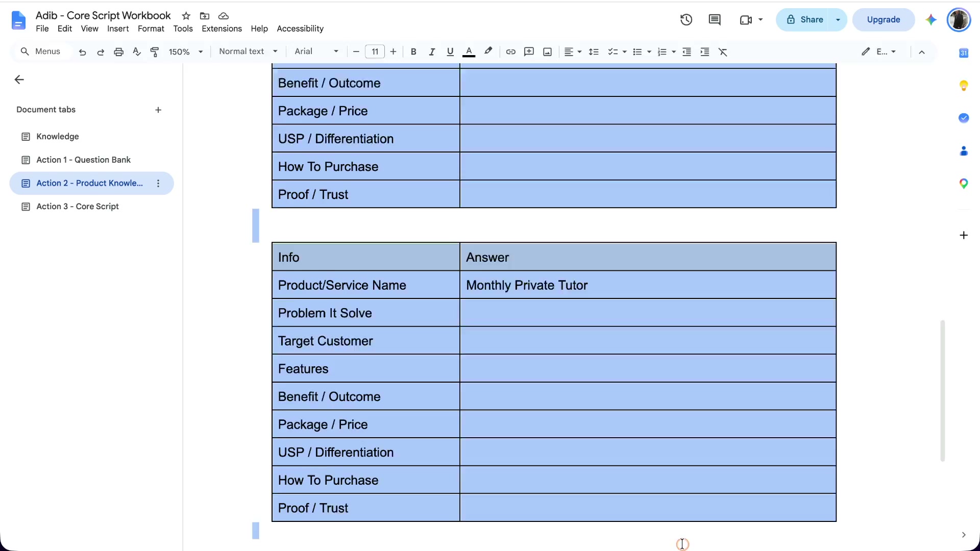Star the document title
The height and width of the screenshot is (551, 980).
point(186,16)
